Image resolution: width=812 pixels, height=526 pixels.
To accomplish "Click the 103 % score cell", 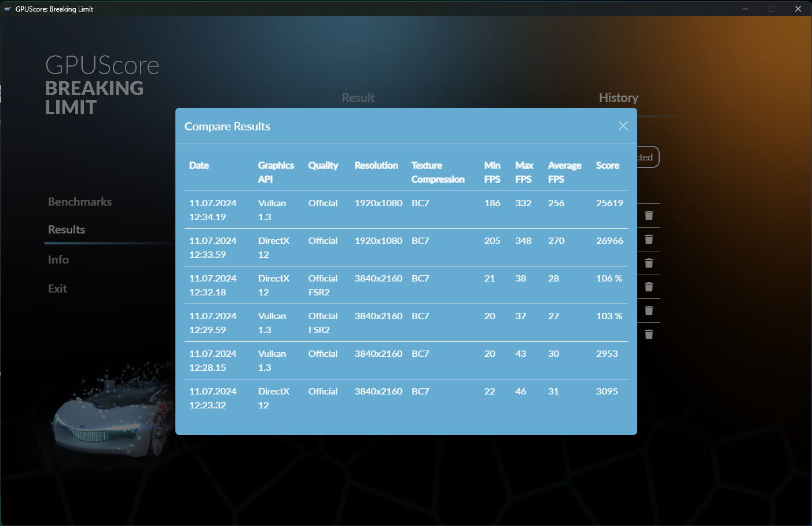I will (609, 316).
